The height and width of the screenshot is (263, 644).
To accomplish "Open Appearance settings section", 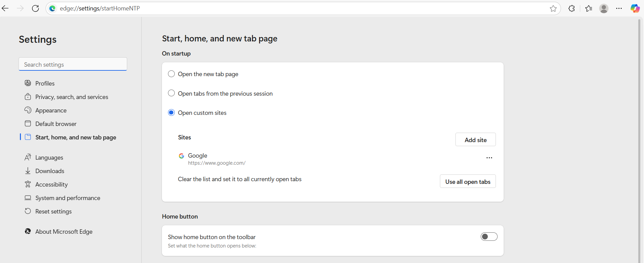I will click(x=51, y=110).
